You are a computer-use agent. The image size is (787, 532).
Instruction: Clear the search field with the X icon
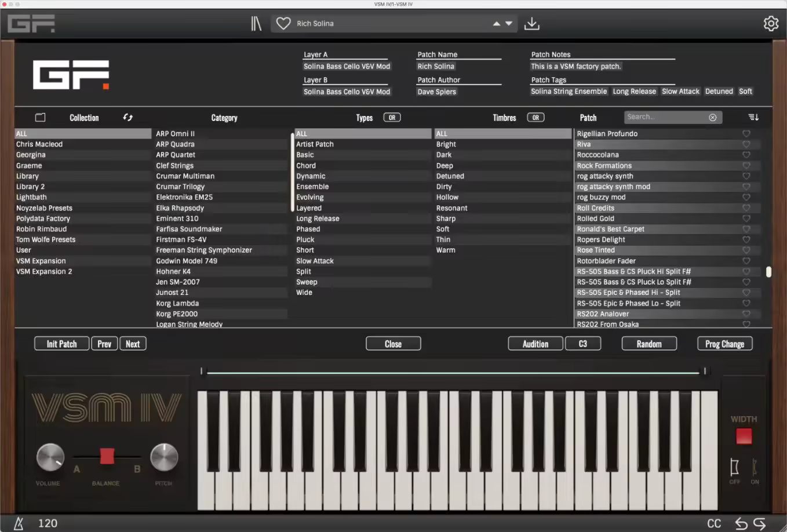point(713,116)
